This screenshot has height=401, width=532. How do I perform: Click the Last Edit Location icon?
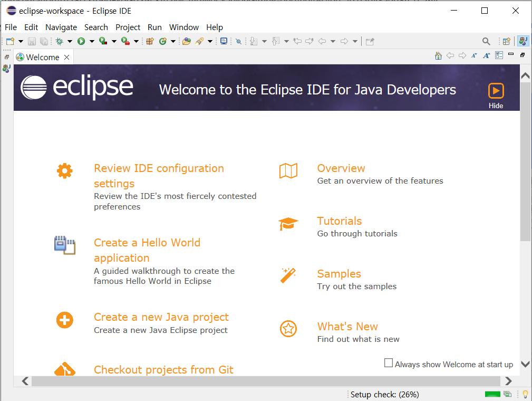tap(297, 42)
